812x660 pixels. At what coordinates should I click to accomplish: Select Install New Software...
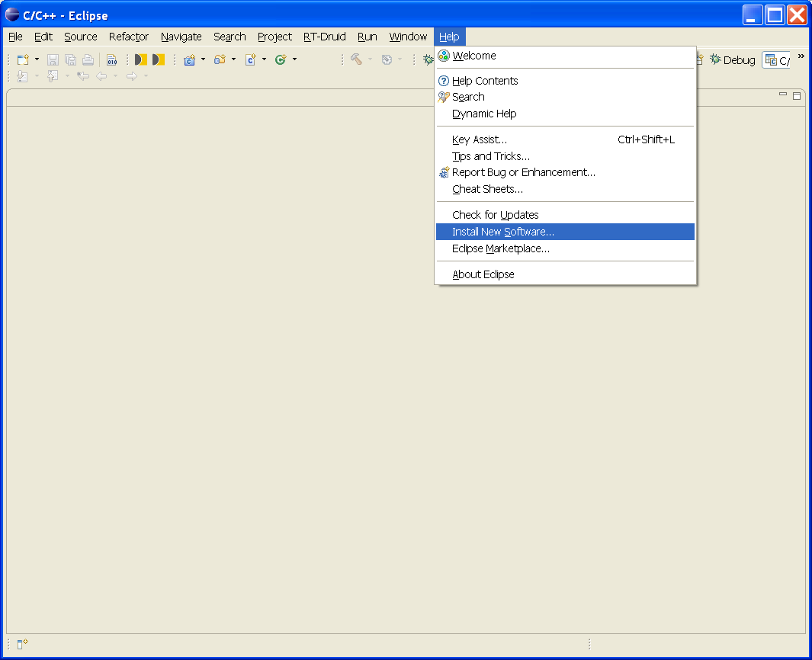point(565,232)
